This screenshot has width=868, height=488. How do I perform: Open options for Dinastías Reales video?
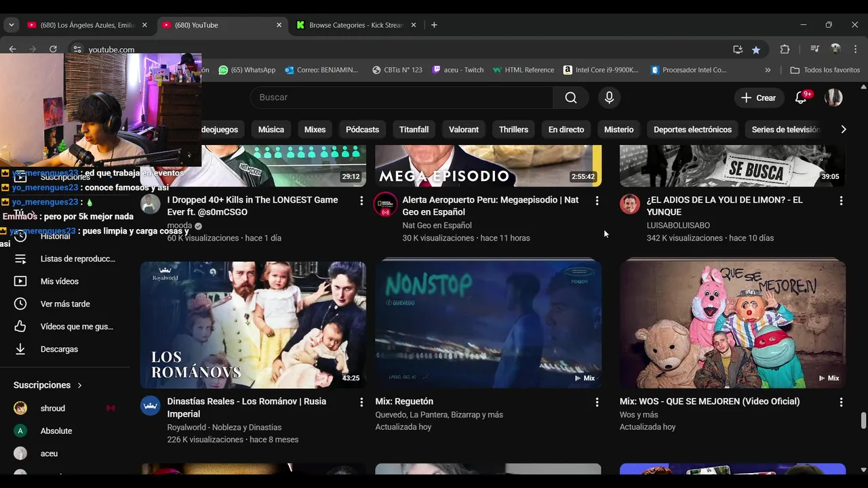coord(361,402)
